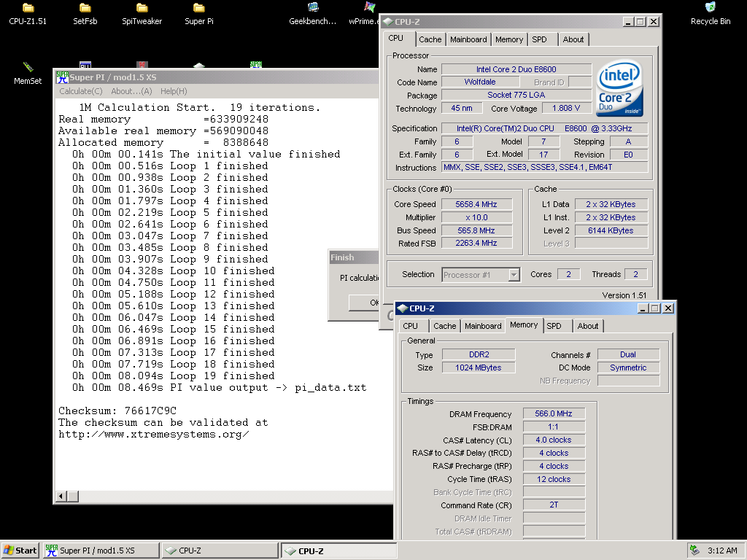Image resolution: width=747 pixels, height=560 pixels.
Task: Click the system tray network icon
Action: pos(695,551)
